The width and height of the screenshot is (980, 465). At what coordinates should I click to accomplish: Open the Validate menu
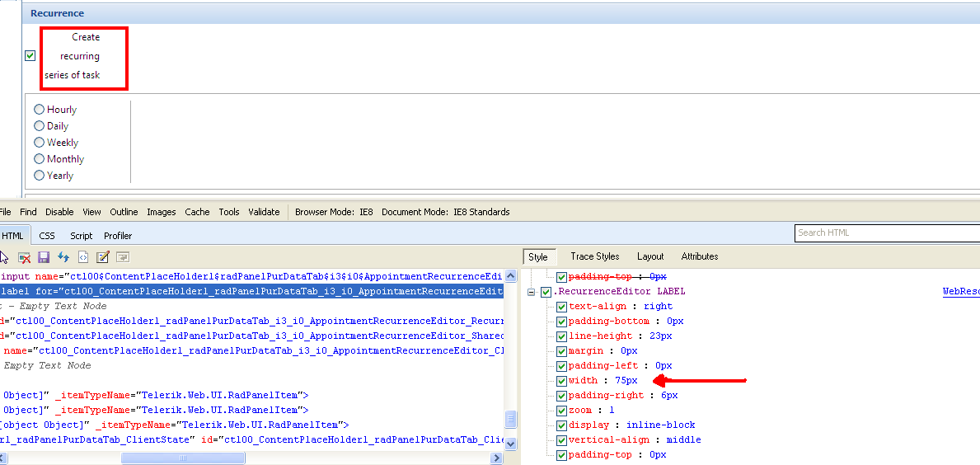(264, 212)
